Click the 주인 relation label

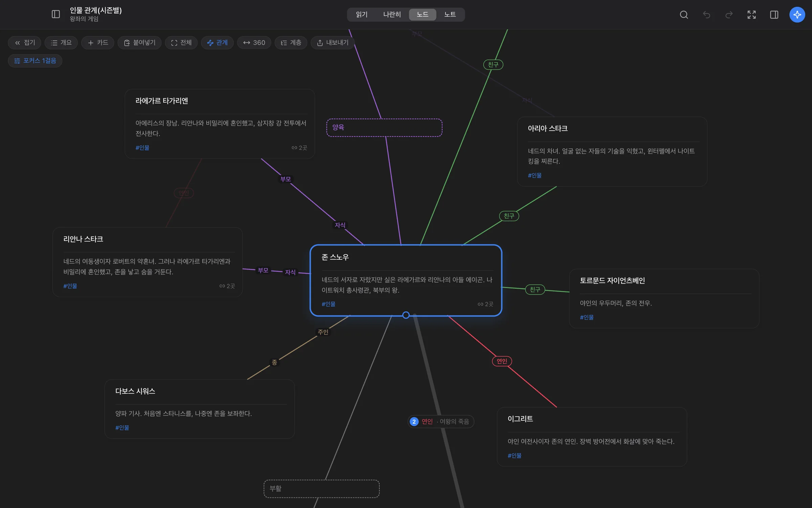pyautogui.click(x=323, y=332)
